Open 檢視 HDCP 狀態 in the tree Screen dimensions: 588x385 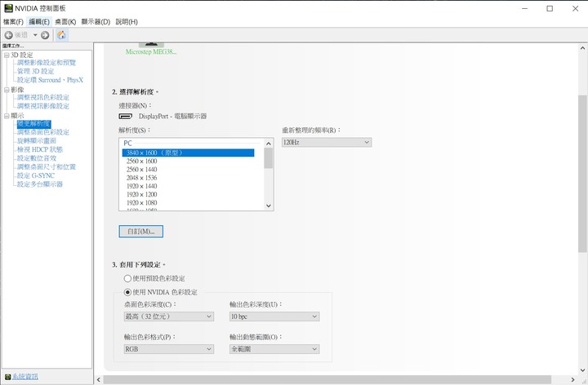[x=40, y=149]
